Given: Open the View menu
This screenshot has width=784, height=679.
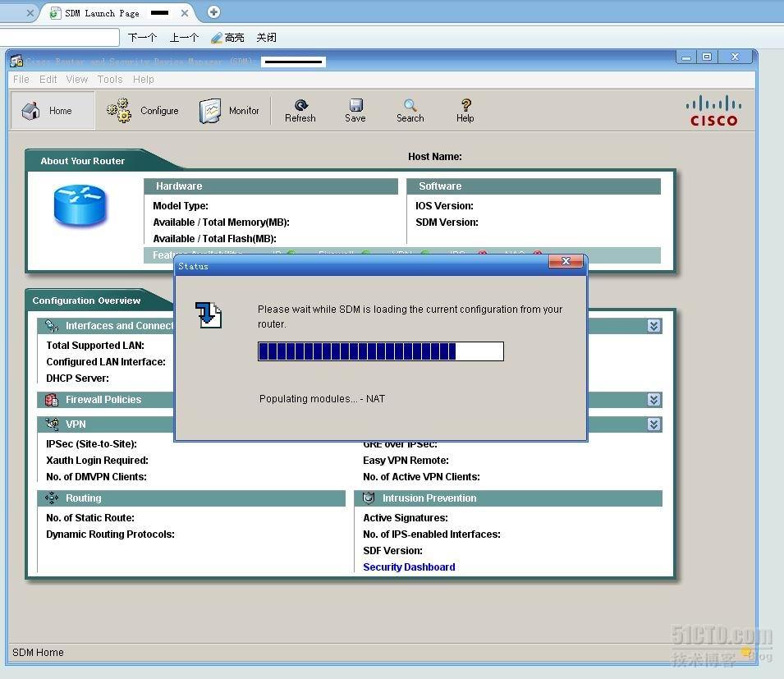Looking at the screenshot, I should pyautogui.click(x=77, y=80).
